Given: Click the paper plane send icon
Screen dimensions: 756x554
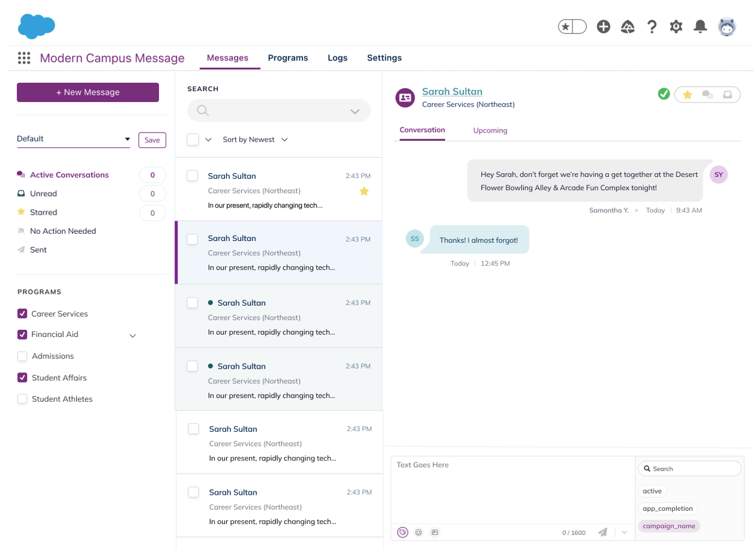Looking at the screenshot, I should click(602, 532).
